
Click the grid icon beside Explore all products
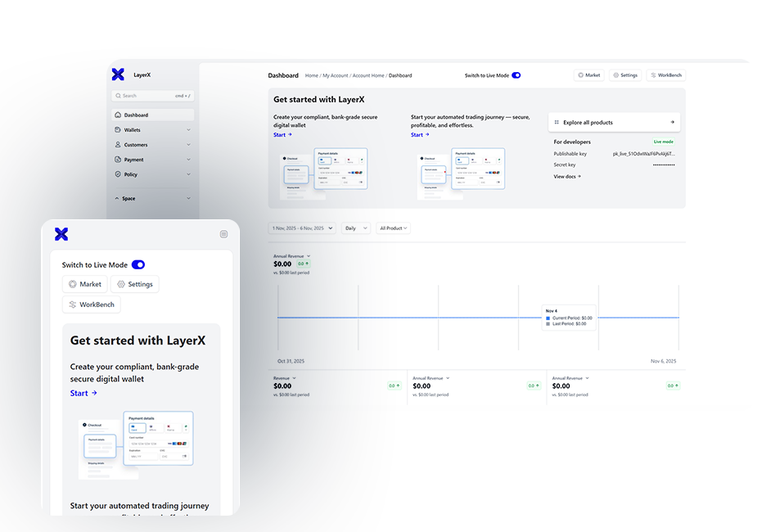click(557, 123)
